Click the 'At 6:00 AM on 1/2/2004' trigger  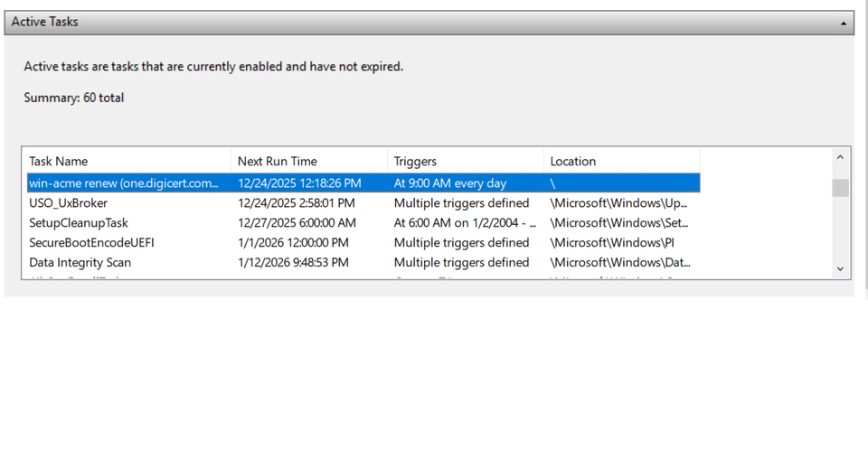[x=465, y=222]
